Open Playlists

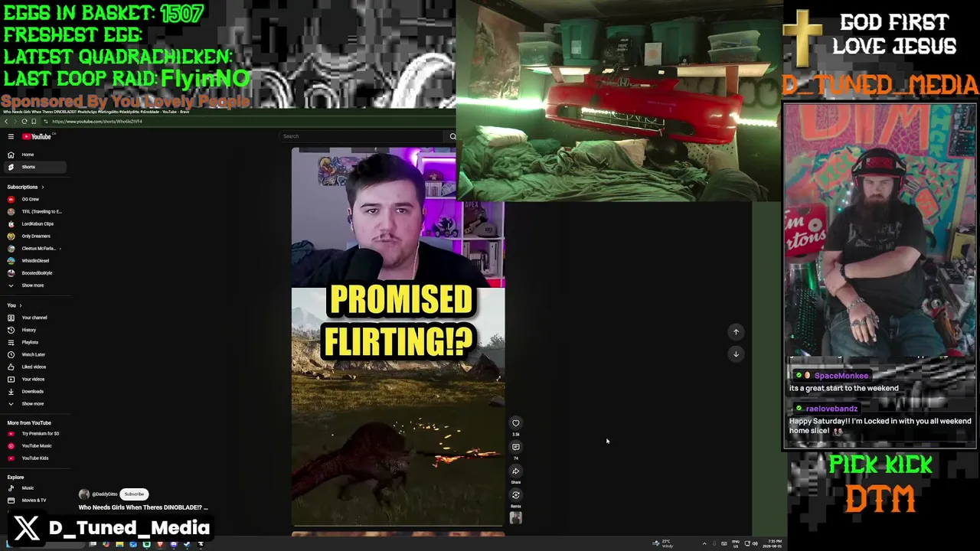[x=34, y=342]
